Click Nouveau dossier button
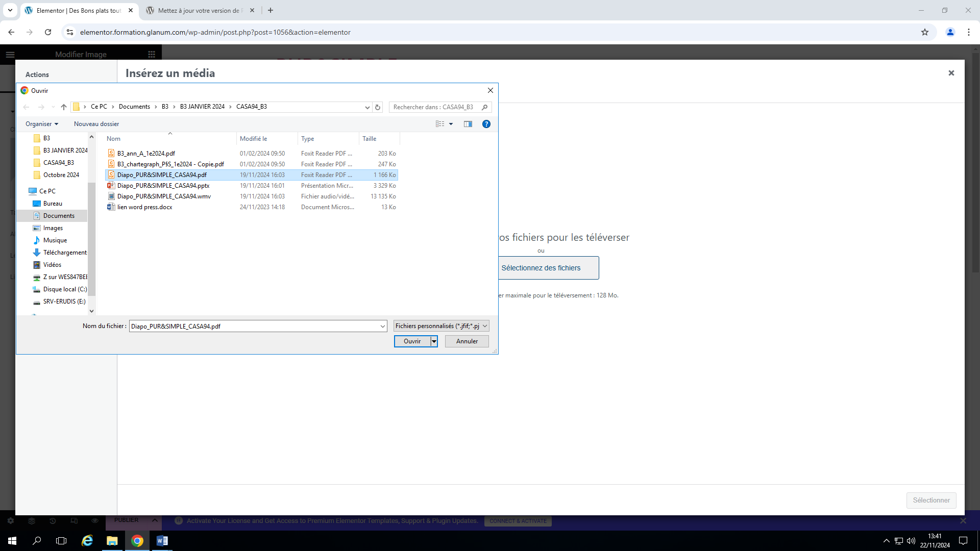 (96, 124)
